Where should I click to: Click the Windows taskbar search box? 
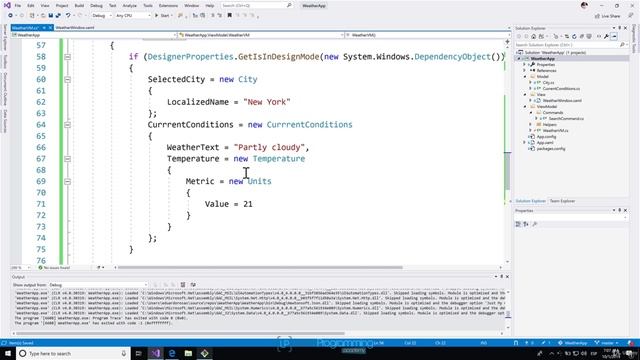73,353
